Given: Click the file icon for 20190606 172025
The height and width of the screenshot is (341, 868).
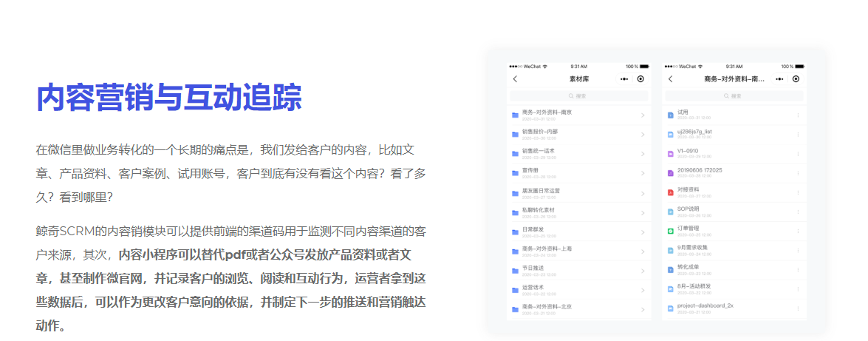Looking at the screenshot, I should [670, 173].
